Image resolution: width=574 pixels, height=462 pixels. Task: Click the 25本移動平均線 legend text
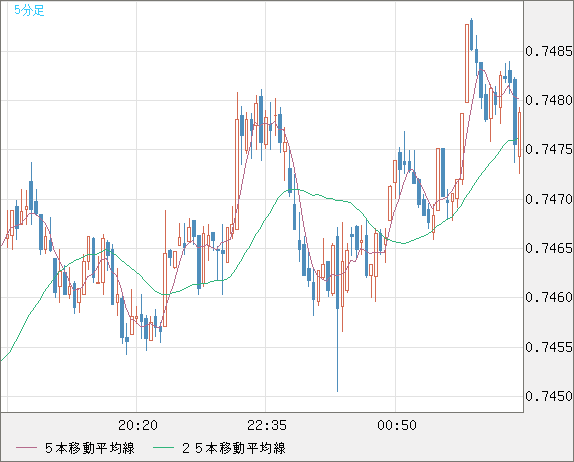tap(234, 448)
